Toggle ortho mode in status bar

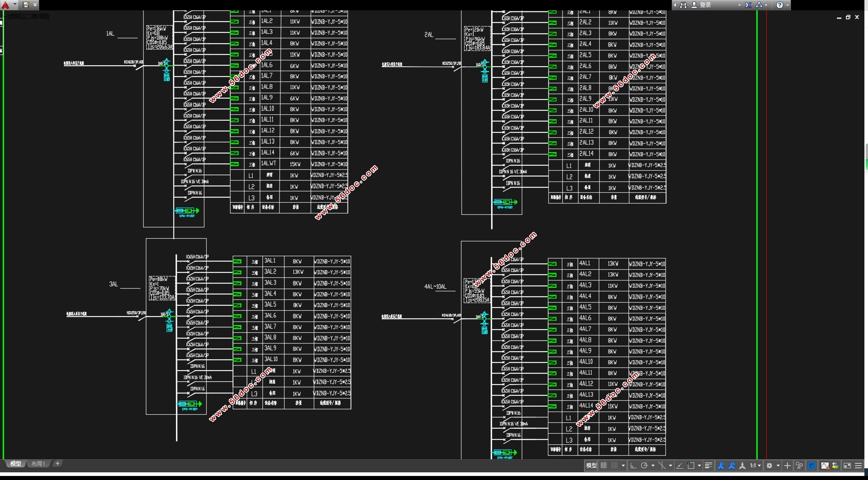coord(633,466)
